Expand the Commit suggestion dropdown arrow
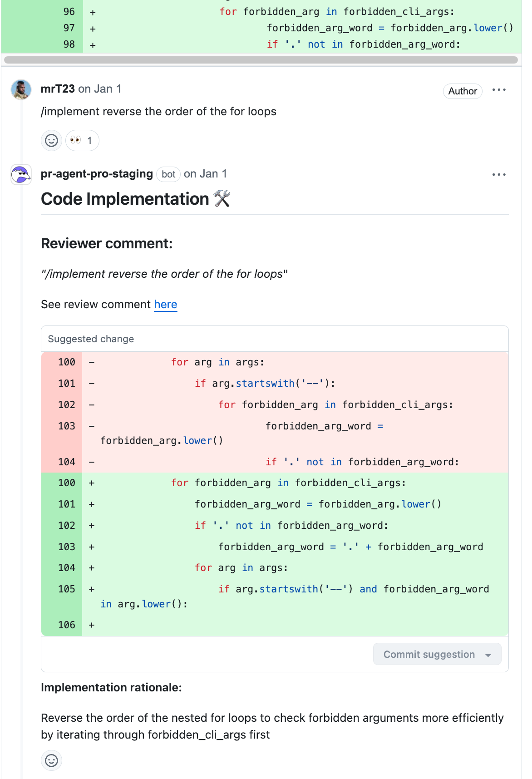Image resolution: width=532 pixels, height=779 pixels. [x=488, y=655]
